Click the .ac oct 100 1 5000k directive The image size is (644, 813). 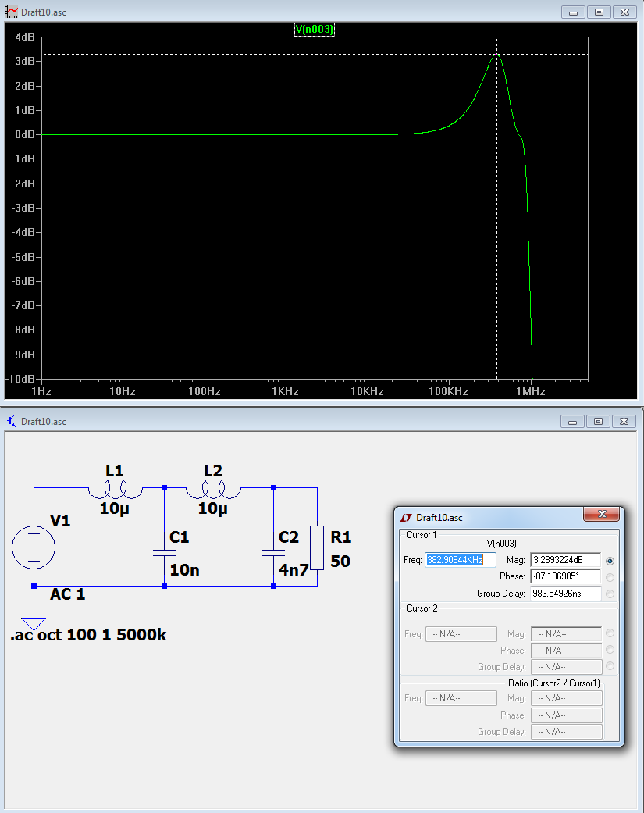click(x=88, y=635)
